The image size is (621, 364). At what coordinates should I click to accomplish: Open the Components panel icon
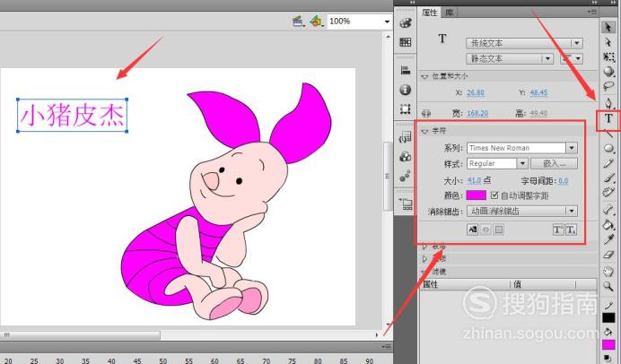point(405,157)
